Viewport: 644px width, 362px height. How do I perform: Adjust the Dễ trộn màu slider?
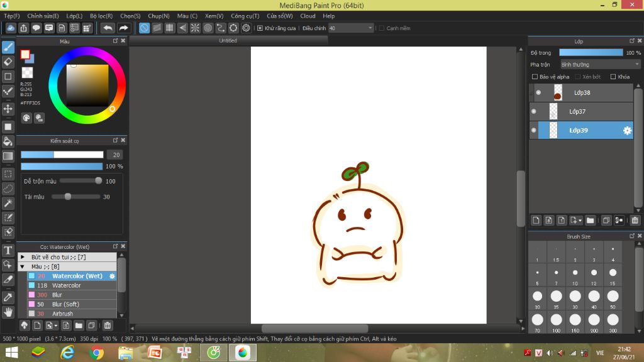tap(80, 181)
